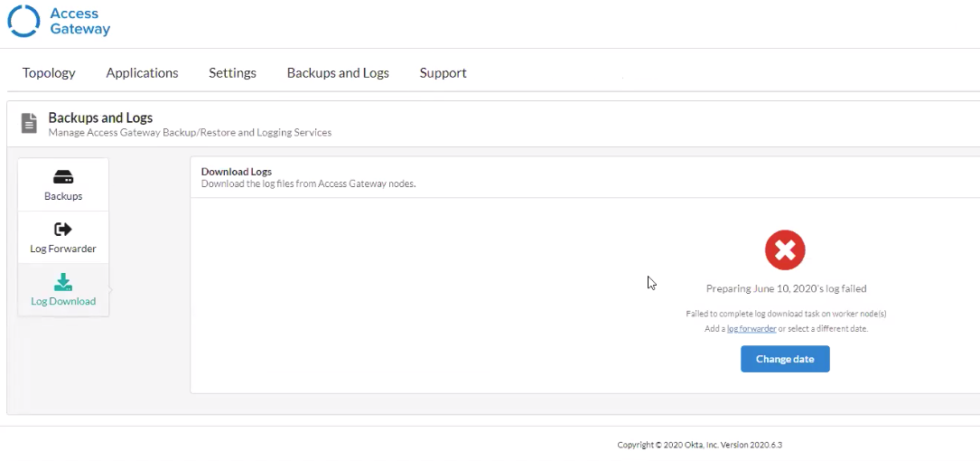Go to the Applications menu
The height and width of the screenshot is (461, 980).
[142, 73]
